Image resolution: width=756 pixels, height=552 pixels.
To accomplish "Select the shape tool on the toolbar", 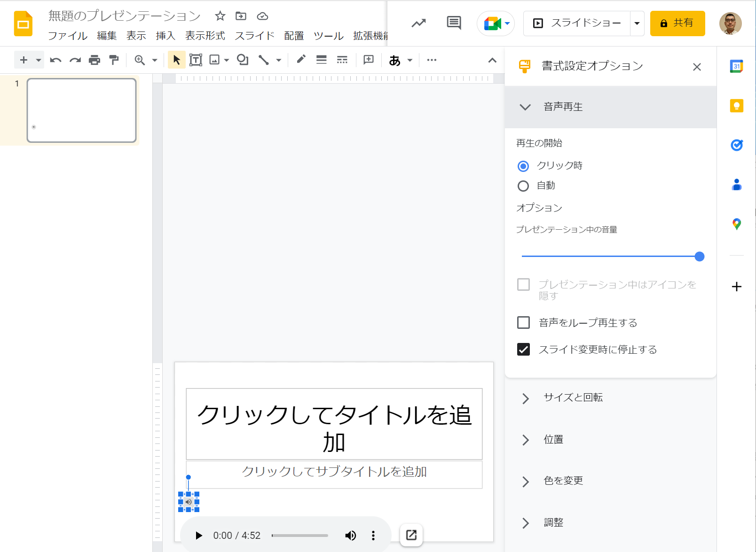I will pos(242,60).
